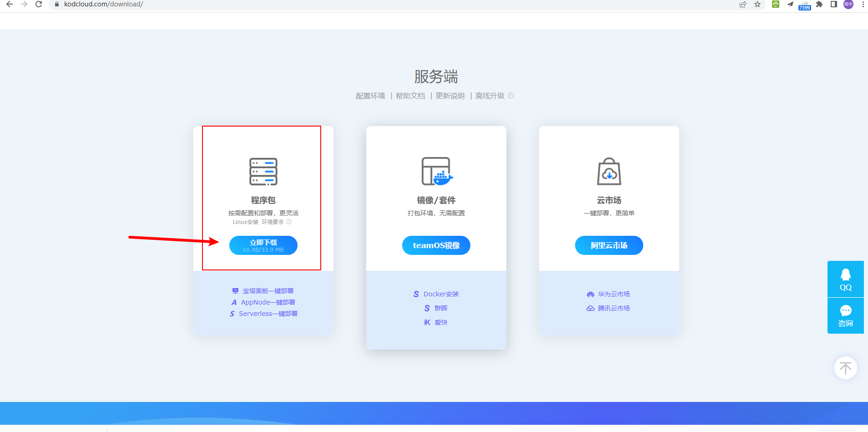Open the Linux安装 link

(246, 222)
